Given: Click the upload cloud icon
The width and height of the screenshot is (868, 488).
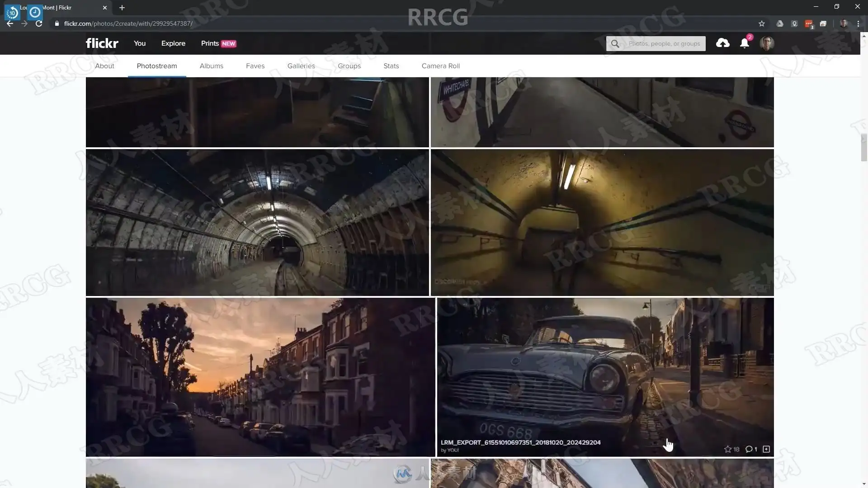Looking at the screenshot, I should (x=722, y=43).
